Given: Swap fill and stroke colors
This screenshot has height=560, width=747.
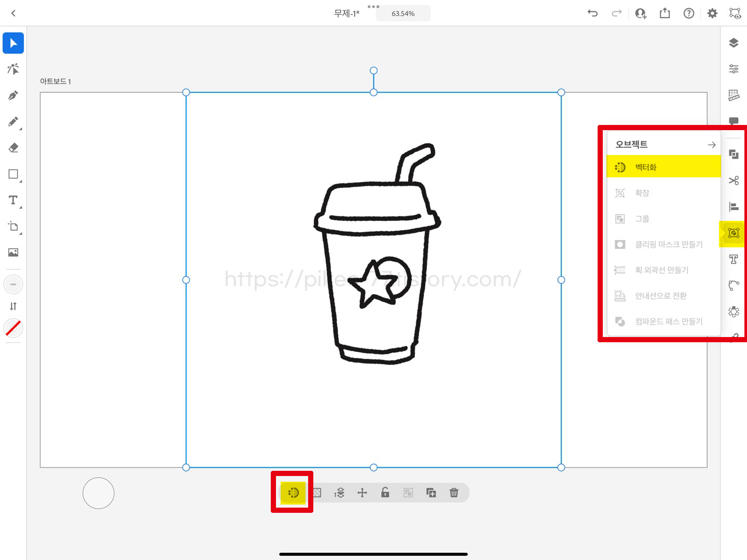Looking at the screenshot, I should (13, 306).
